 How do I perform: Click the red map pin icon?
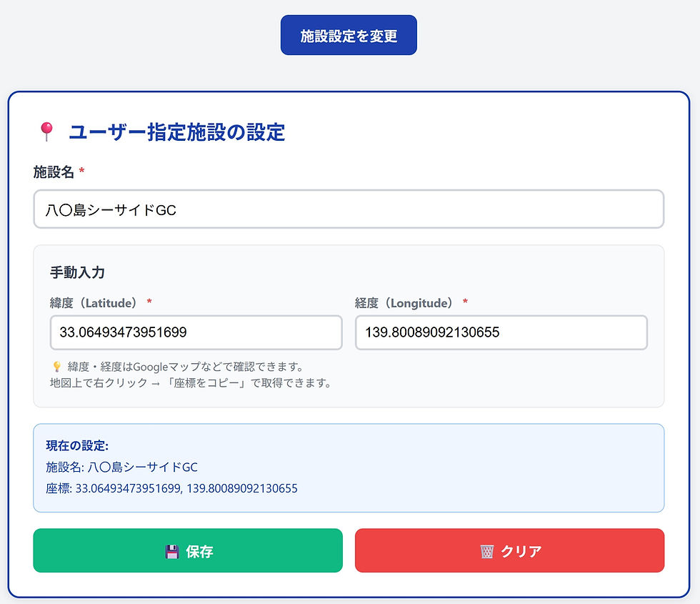[x=46, y=132]
